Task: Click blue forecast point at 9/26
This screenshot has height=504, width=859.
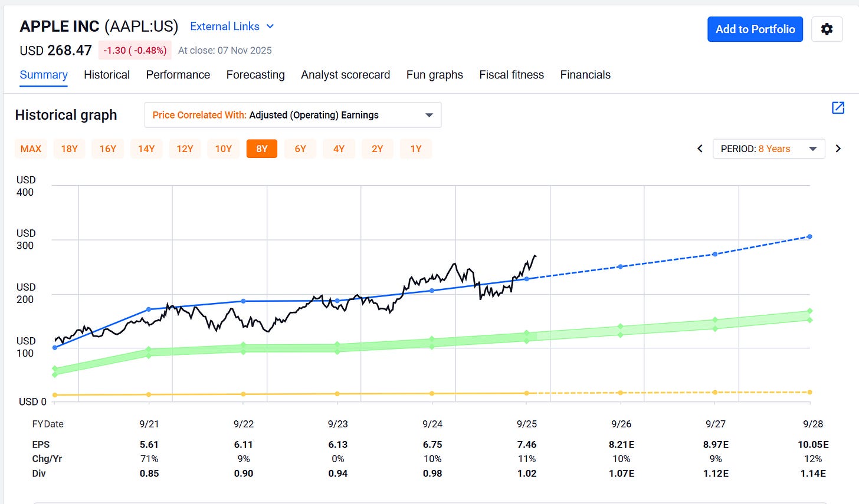Action: coord(621,266)
